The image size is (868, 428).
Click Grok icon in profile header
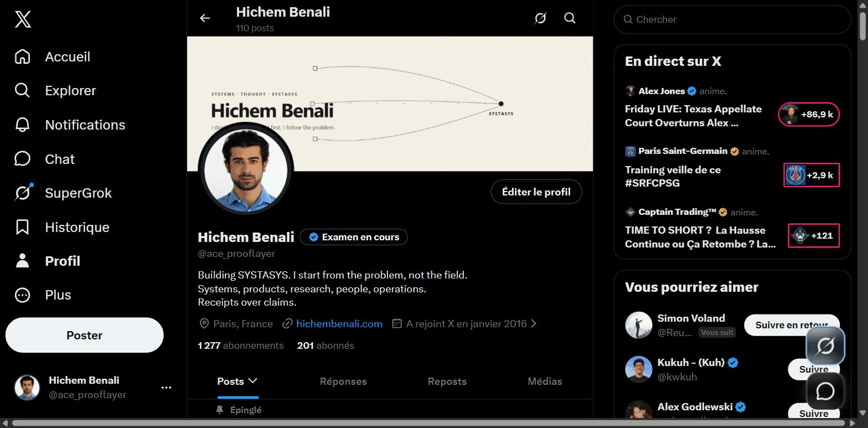(x=540, y=18)
